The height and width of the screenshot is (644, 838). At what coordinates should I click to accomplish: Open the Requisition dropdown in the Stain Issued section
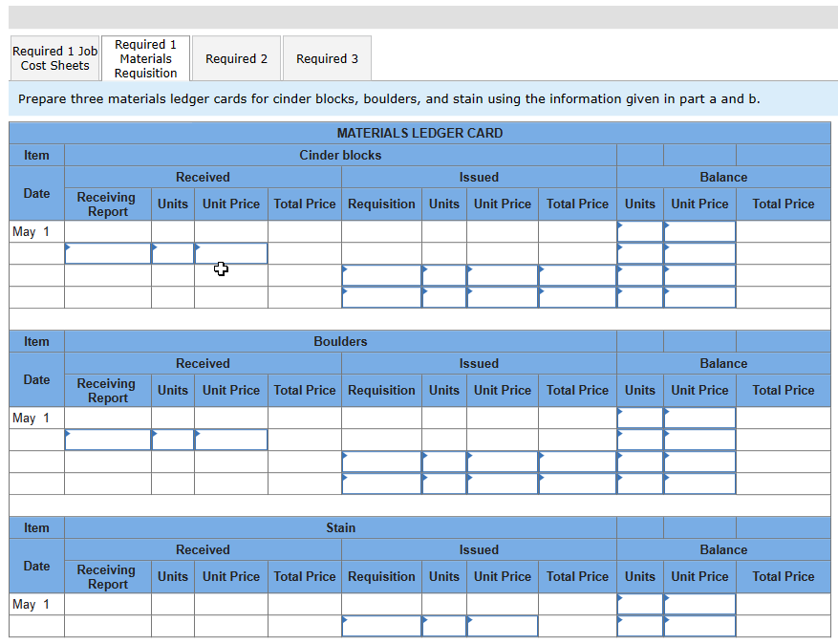point(381,626)
